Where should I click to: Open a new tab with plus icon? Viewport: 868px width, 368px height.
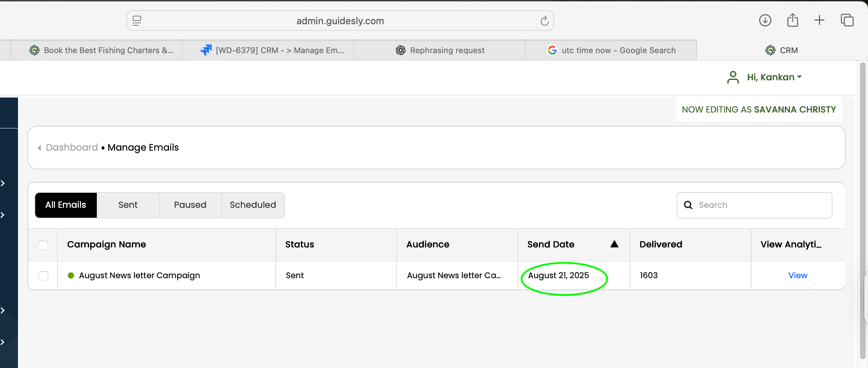point(819,20)
